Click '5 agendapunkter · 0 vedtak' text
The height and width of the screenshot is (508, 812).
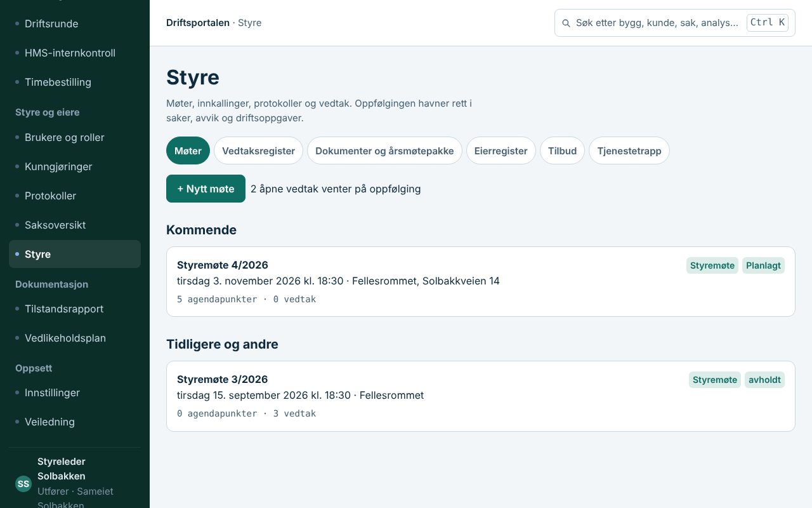pyautogui.click(x=246, y=299)
